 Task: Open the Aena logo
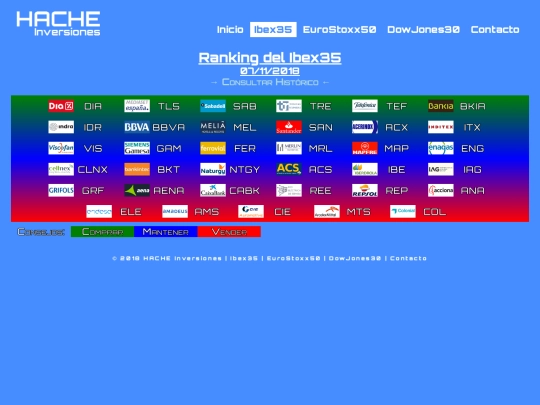[x=137, y=190]
